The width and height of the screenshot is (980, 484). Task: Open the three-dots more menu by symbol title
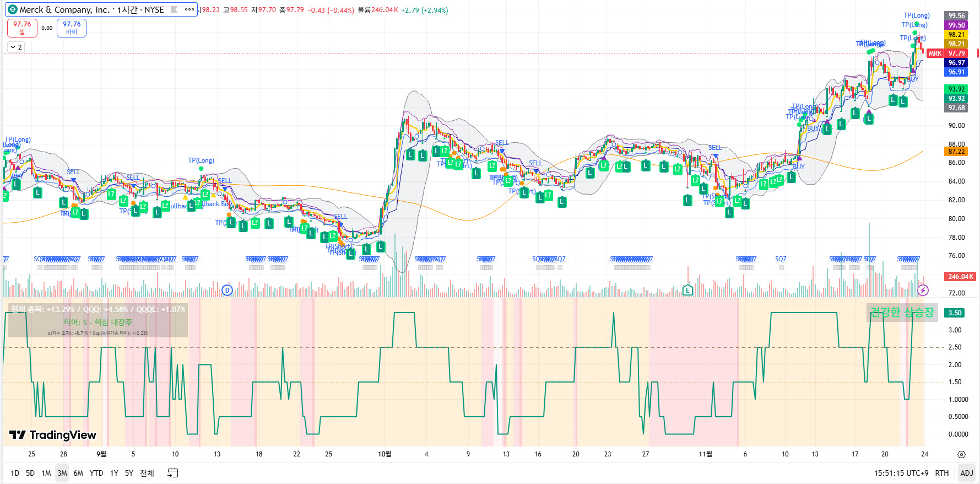[189, 9]
